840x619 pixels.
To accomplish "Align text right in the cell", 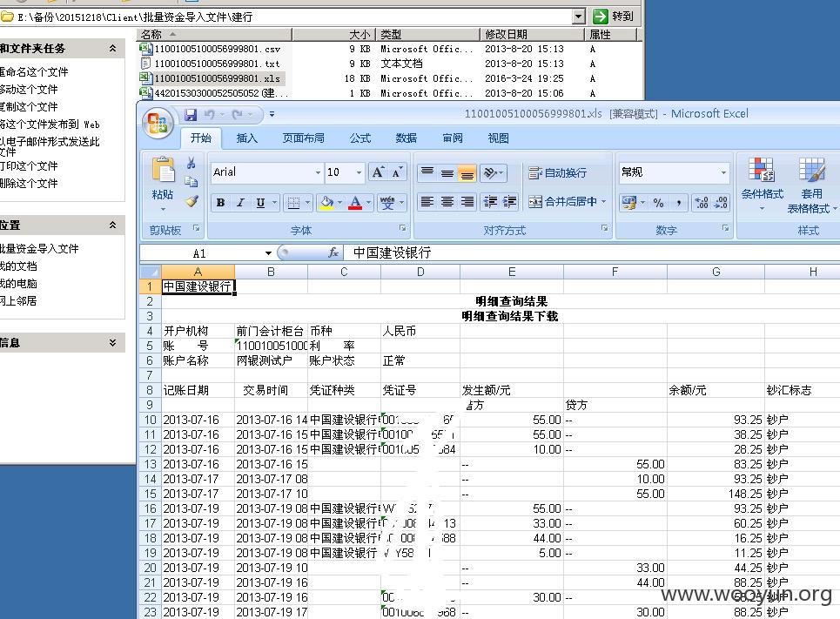I will coord(467,202).
